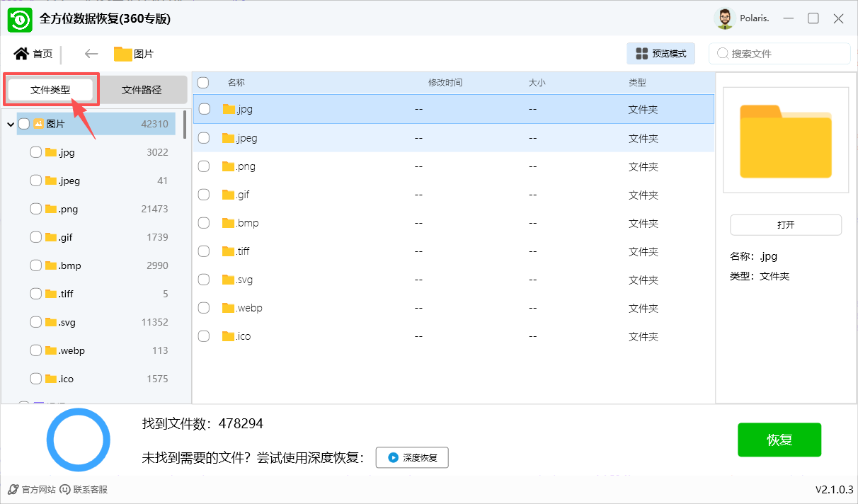The image size is (858, 504).
Task: Check the .jpg checkbox in sidebar tree
Action: 36,152
